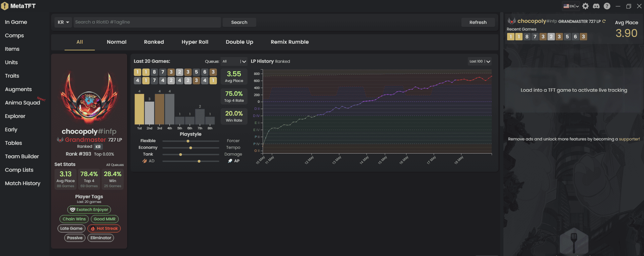Click the AP wand icon
This screenshot has width=644, height=256.
(230, 161)
